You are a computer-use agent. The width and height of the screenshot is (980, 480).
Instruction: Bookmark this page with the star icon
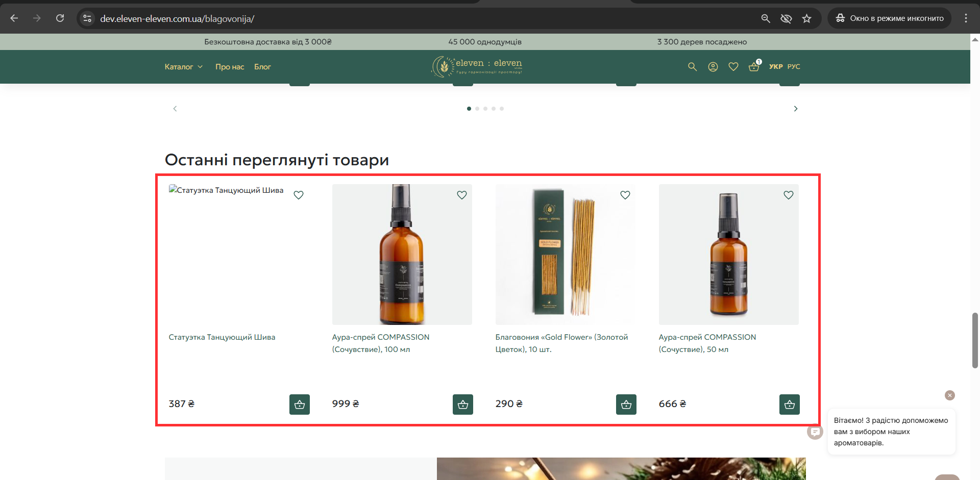click(x=806, y=18)
